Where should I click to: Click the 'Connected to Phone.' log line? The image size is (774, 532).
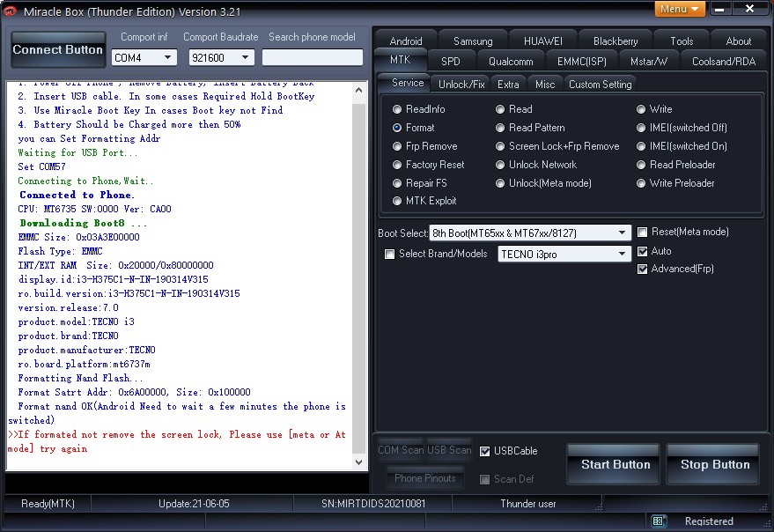[77, 195]
